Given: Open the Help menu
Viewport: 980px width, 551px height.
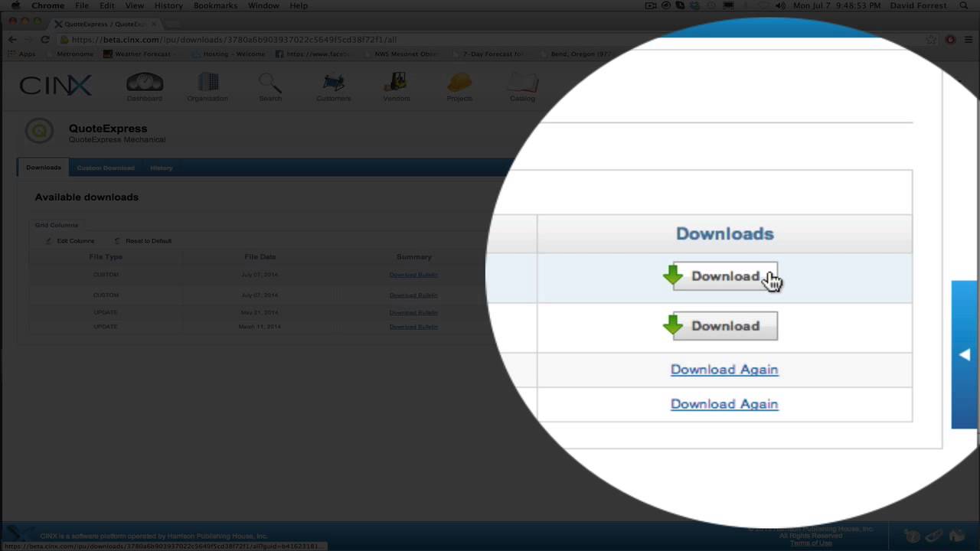Looking at the screenshot, I should click(299, 5).
